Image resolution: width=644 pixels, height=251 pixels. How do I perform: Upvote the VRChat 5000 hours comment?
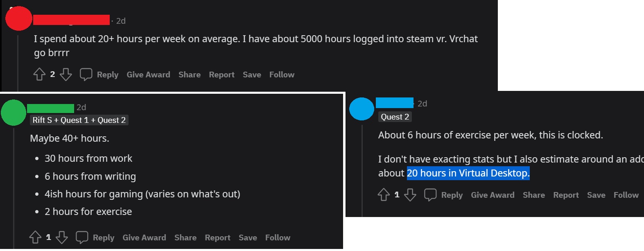[39, 75]
